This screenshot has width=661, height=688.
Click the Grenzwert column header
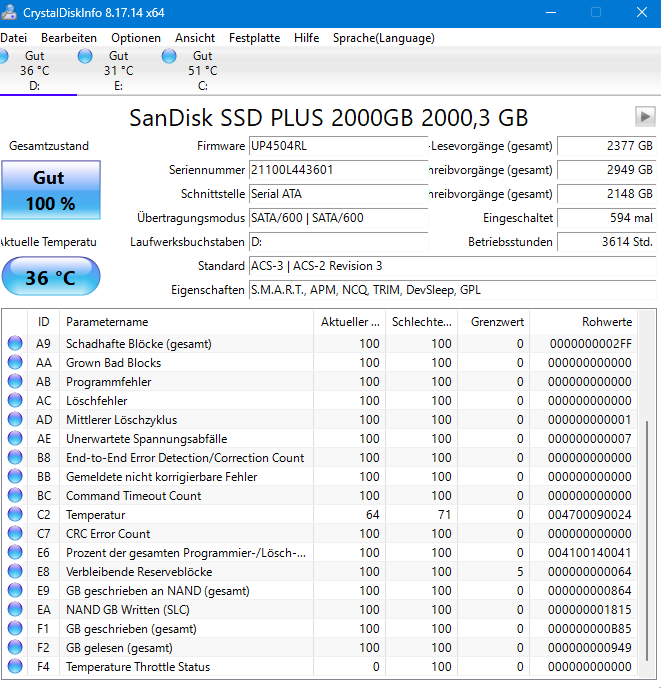pyautogui.click(x=493, y=322)
